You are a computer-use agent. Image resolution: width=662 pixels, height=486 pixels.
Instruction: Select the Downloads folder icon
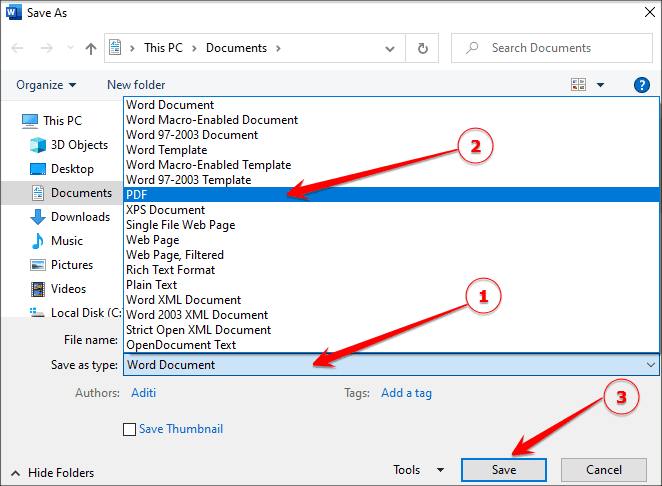point(39,217)
